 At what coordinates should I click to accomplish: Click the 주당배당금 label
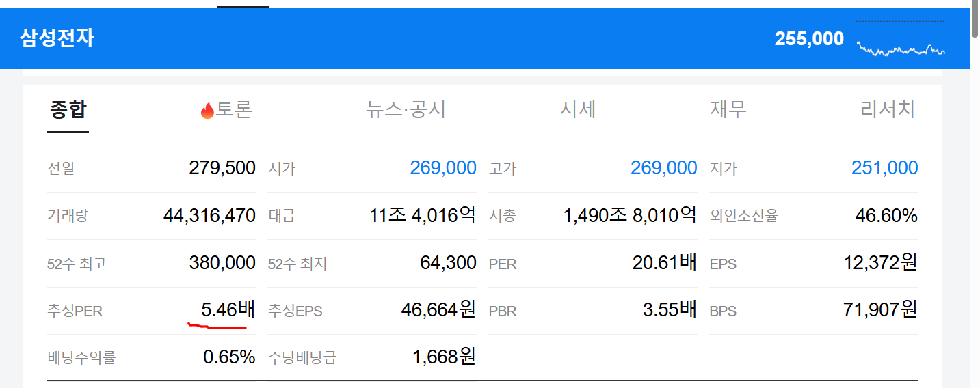302,358
